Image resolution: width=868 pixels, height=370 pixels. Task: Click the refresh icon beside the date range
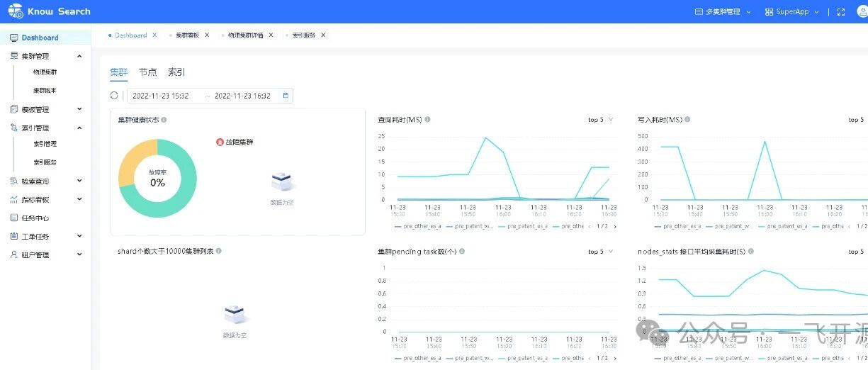[x=114, y=96]
